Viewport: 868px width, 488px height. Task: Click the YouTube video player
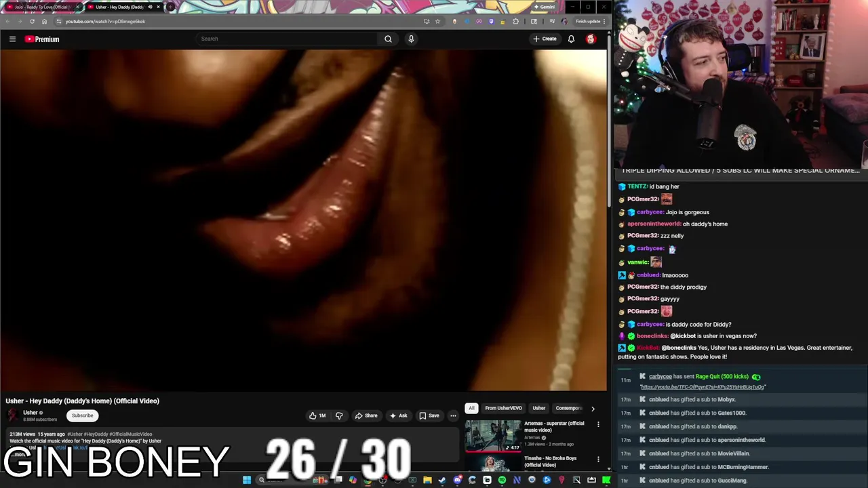coord(303,220)
